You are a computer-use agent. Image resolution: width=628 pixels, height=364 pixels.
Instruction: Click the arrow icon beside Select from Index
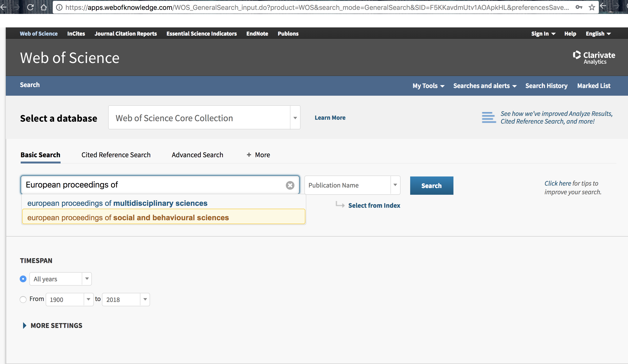click(x=340, y=205)
